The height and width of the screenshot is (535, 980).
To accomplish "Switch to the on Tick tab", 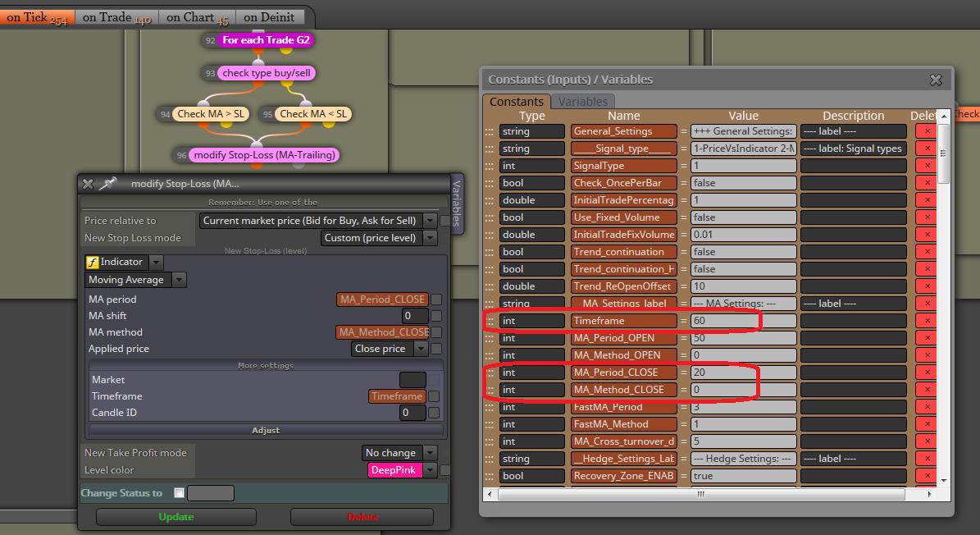I will pyautogui.click(x=37, y=17).
